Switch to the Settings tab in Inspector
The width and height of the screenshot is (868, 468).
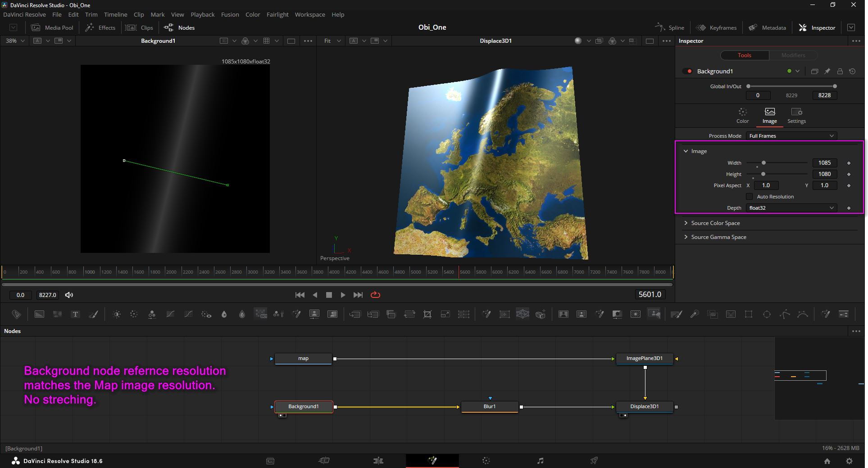pos(796,115)
